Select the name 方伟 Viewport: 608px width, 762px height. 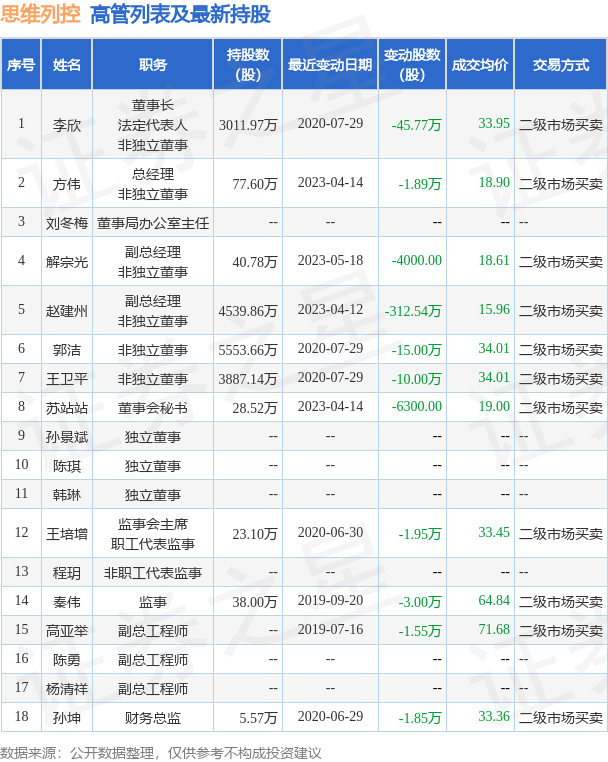67,184
